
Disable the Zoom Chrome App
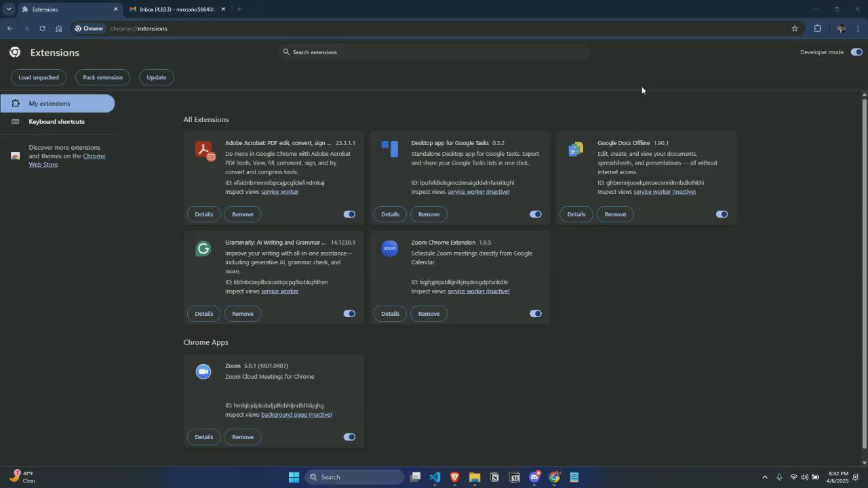(x=349, y=437)
